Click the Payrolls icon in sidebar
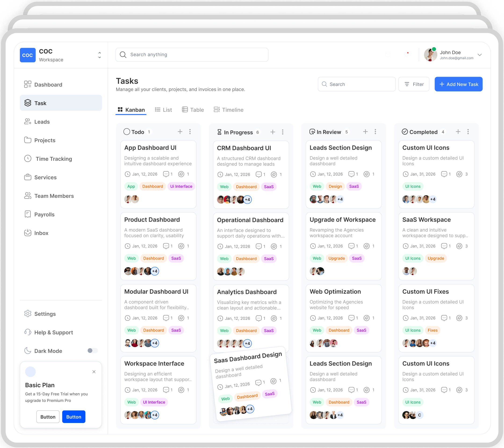Screen dimensions: 504x448 tap(28, 214)
